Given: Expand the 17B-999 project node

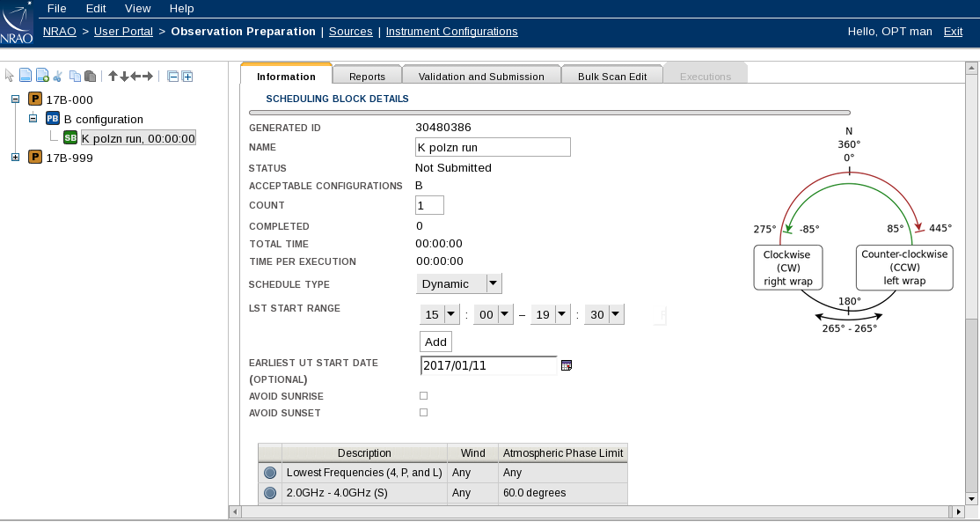Looking at the screenshot, I should tap(15, 158).
